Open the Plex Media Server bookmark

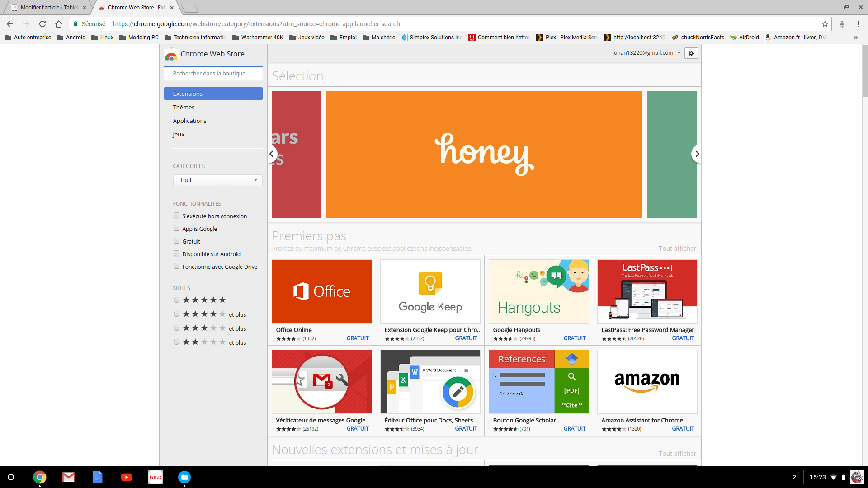pyautogui.click(x=567, y=38)
